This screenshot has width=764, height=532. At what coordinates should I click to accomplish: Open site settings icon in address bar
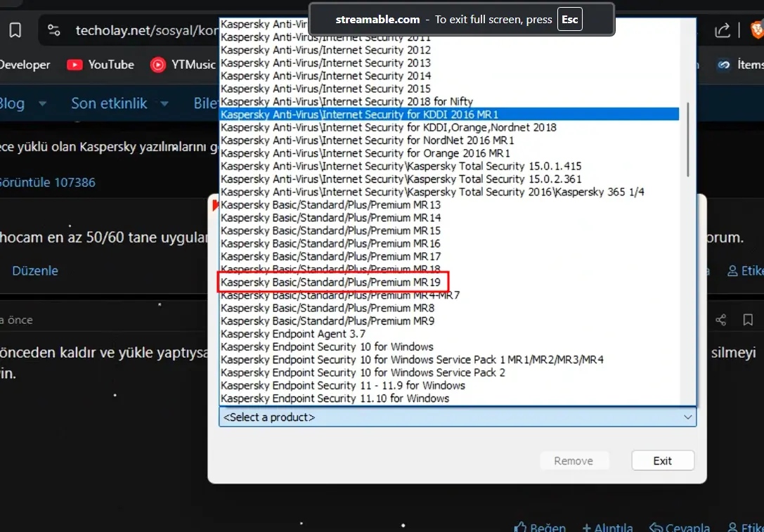pyautogui.click(x=53, y=30)
